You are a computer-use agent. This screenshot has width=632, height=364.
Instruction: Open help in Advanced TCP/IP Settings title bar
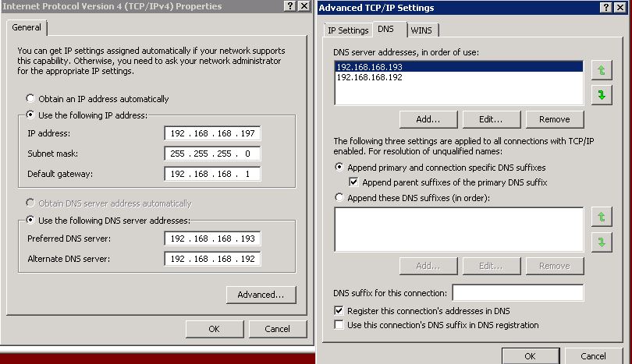(606, 7)
